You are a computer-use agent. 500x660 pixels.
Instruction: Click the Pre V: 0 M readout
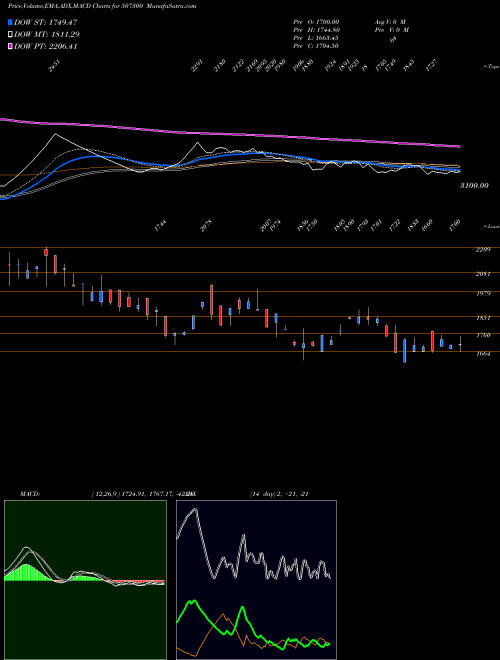[x=391, y=30]
